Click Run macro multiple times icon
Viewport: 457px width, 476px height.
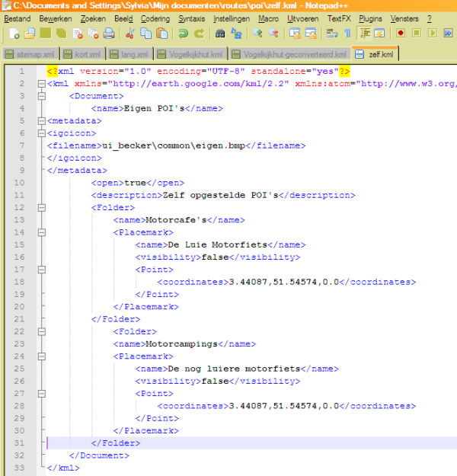448,33
